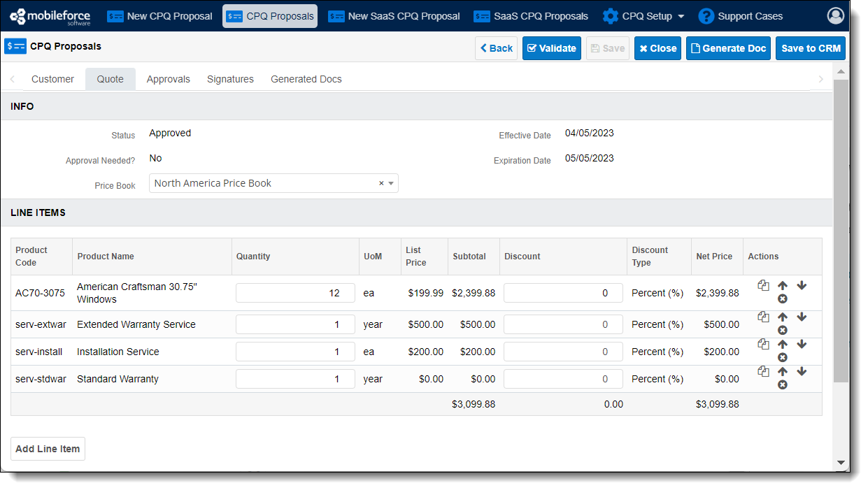This screenshot has height=490, width=868.
Task: Edit quantity for Installation Service
Action: coord(295,352)
